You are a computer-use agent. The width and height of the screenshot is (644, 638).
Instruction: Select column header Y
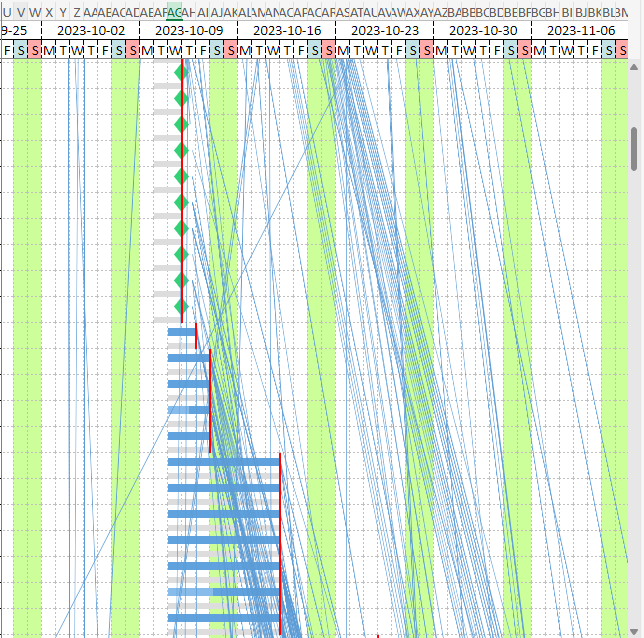pos(63,13)
